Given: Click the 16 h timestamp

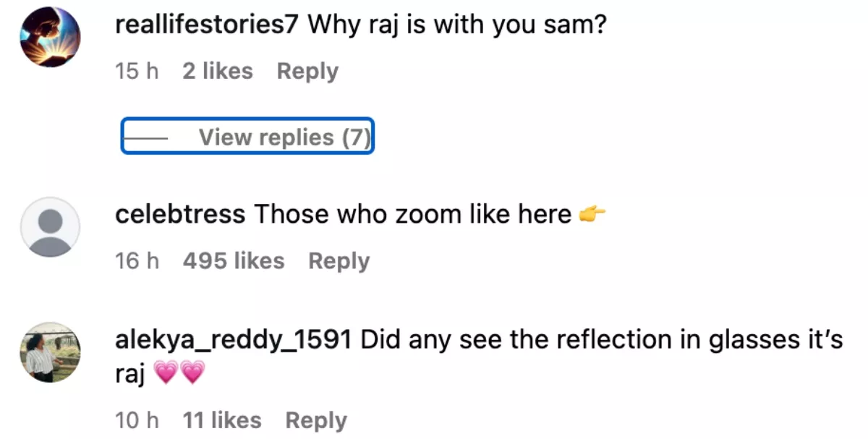Looking at the screenshot, I should click(137, 261).
